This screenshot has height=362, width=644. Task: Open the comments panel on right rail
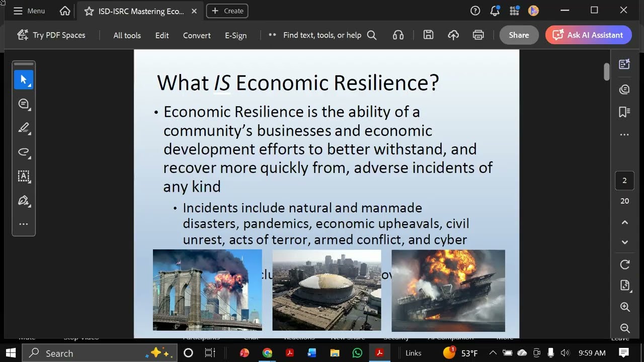[624, 89]
